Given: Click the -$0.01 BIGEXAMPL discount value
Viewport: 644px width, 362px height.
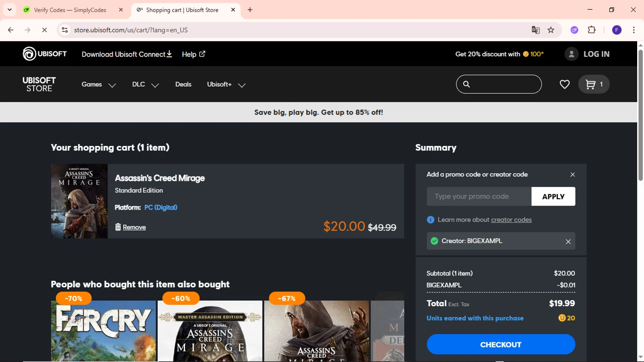Looking at the screenshot, I should [566, 285].
